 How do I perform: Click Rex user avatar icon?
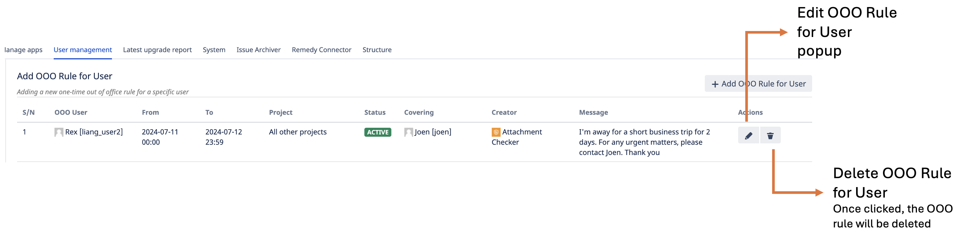[59, 132]
